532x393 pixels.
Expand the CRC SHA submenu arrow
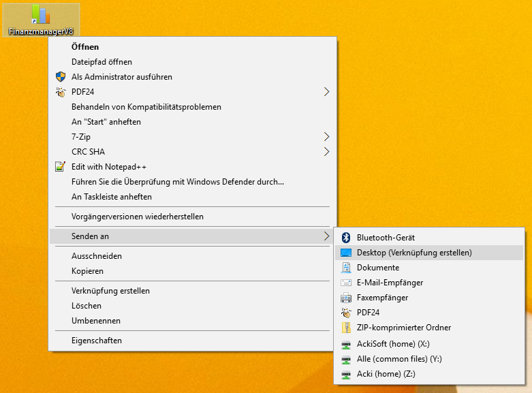coord(326,151)
